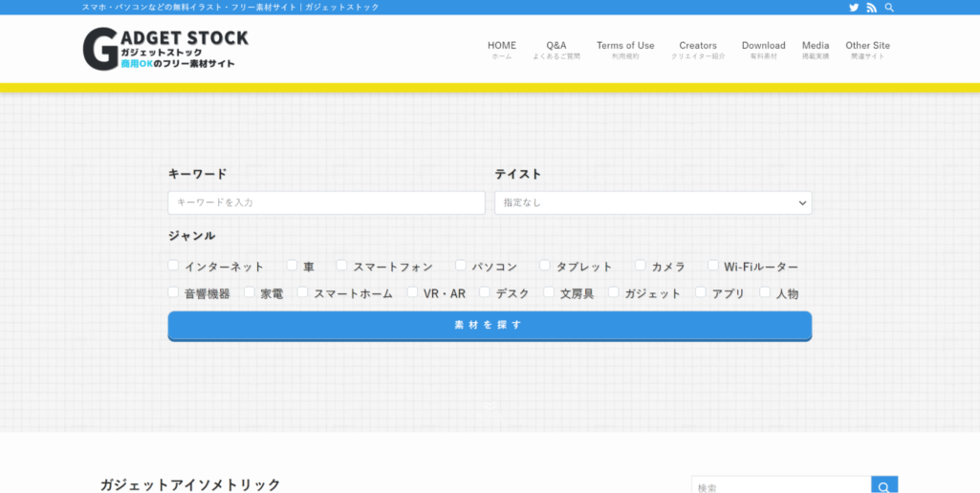
Task: Click the blue sidebar search icon button
Action: [884, 485]
